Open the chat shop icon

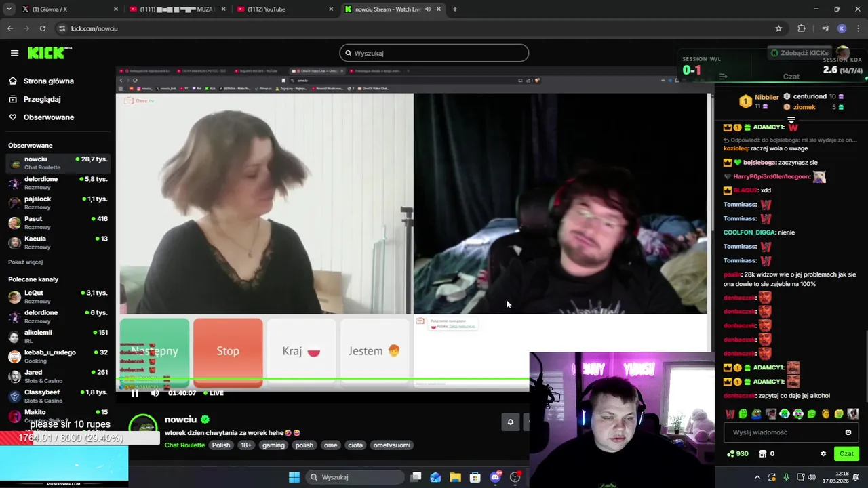point(762,454)
